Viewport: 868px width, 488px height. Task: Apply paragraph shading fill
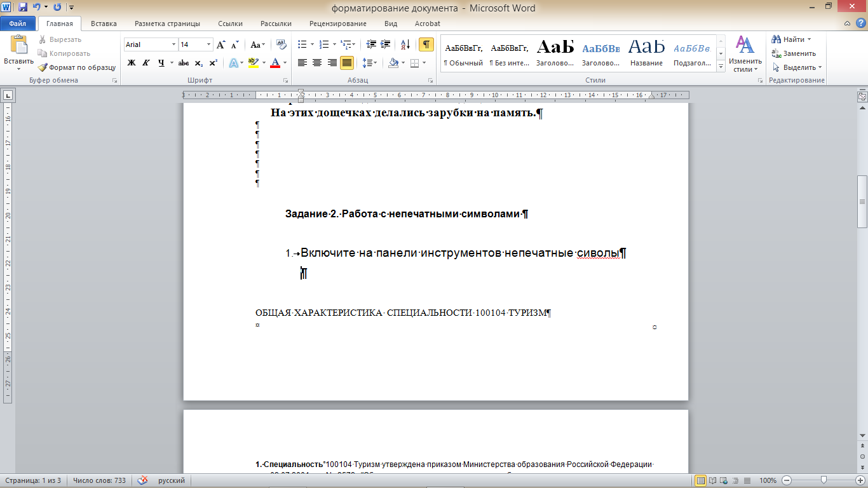pos(393,63)
